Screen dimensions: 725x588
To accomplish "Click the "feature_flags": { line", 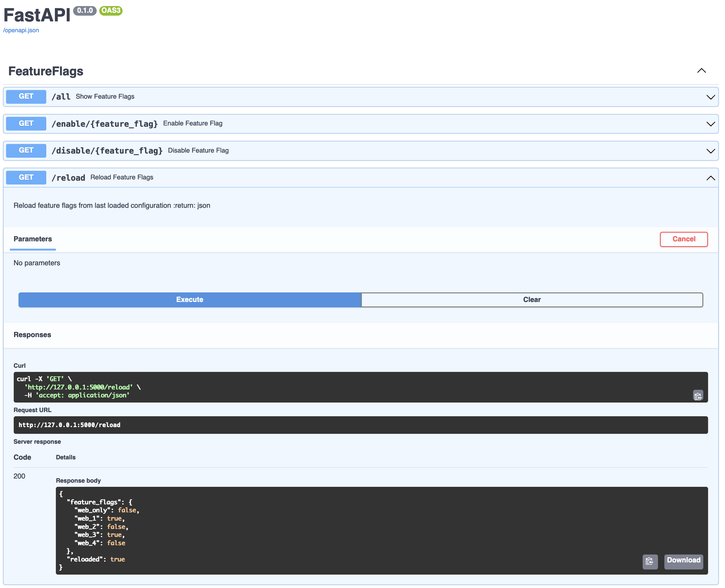I will click(100, 502).
